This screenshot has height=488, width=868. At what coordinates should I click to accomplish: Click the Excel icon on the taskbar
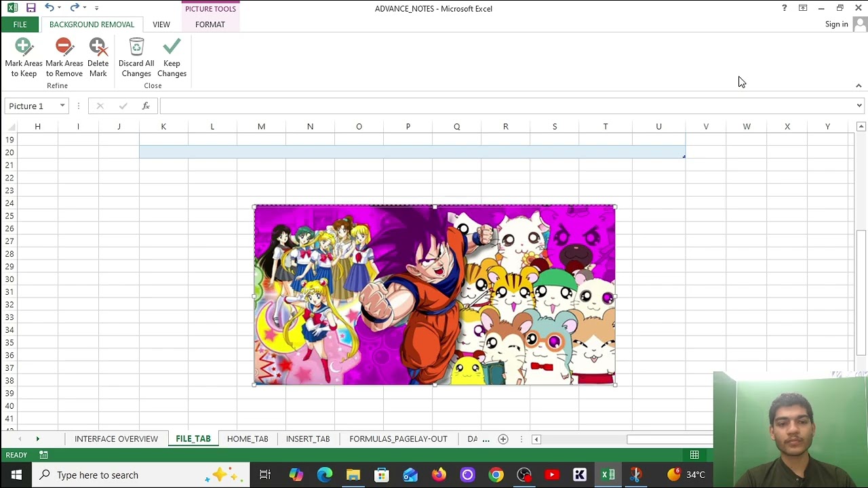(608, 474)
